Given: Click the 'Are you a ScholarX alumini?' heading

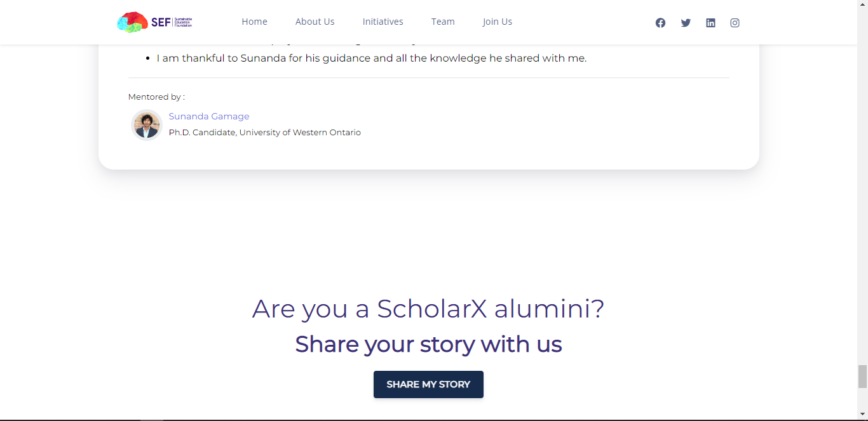Looking at the screenshot, I should point(428,309).
